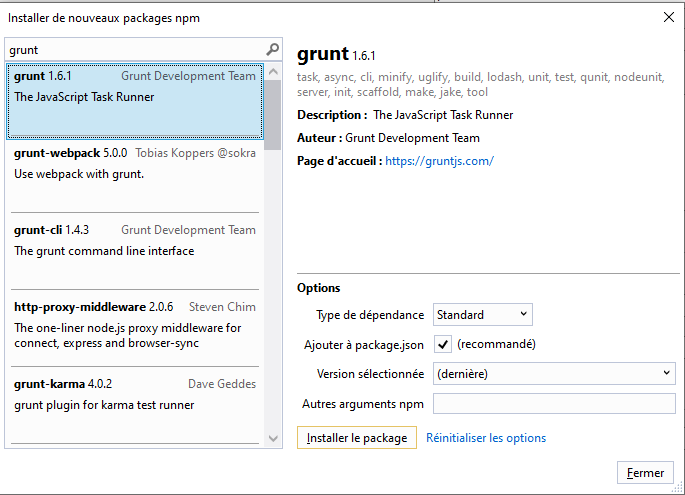Image resolution: width=685 pixels, height=495 pixels.
Task: Open the Type de dépendance dropdown
Action: (x=482, y=315)
